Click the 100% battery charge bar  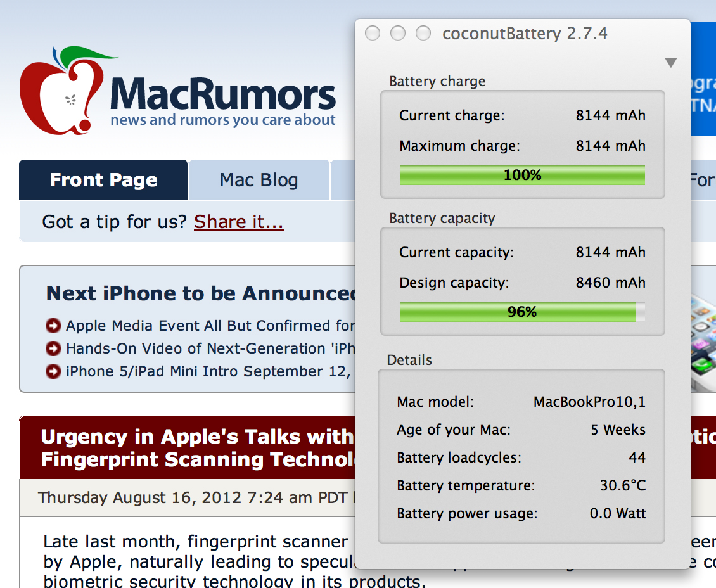(x=522, y=175)
